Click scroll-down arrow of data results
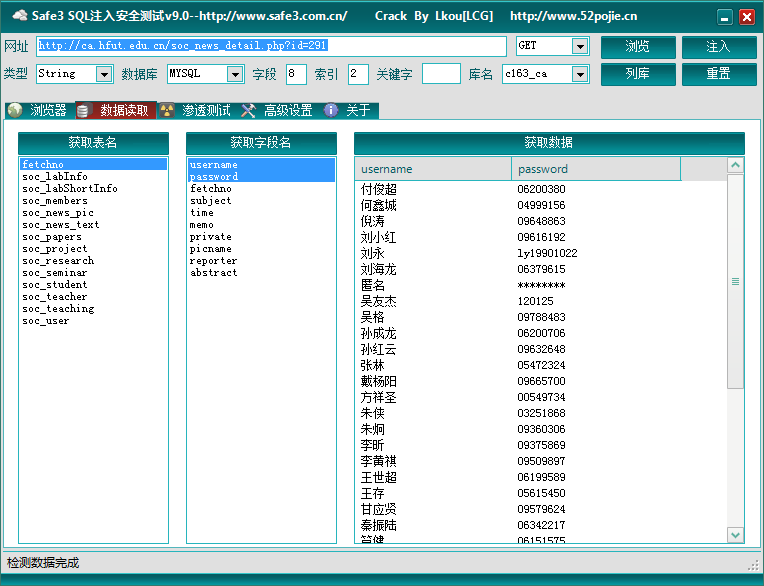The image size is (764, 586). coord(735,535)
